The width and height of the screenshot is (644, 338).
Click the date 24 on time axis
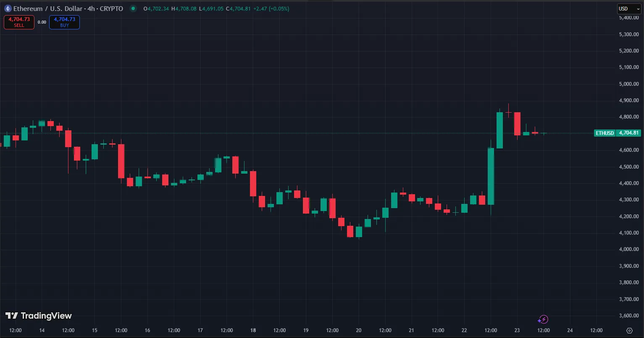point(570,330)
